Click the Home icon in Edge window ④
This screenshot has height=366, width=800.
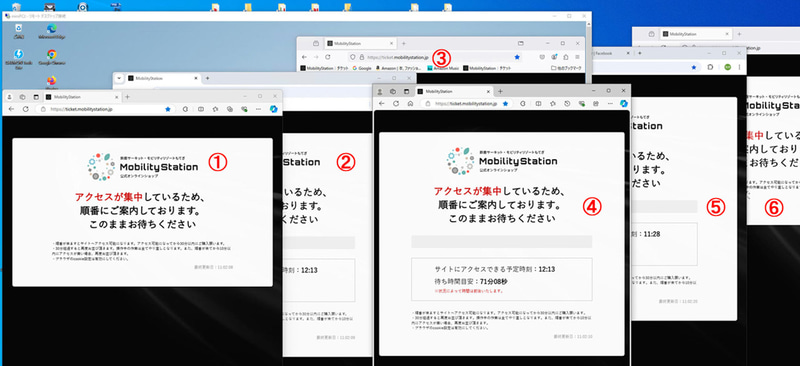(410, 103)
